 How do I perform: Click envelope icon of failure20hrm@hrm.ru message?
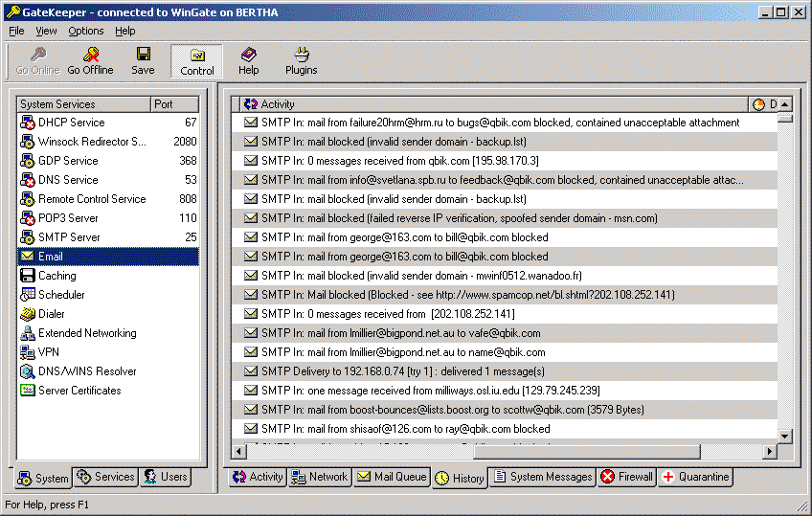coord(251,123)
